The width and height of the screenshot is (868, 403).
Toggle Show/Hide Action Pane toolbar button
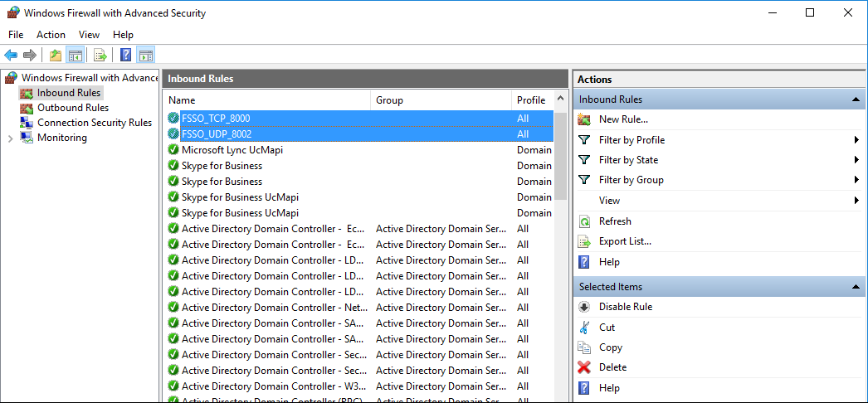[146, 56]
